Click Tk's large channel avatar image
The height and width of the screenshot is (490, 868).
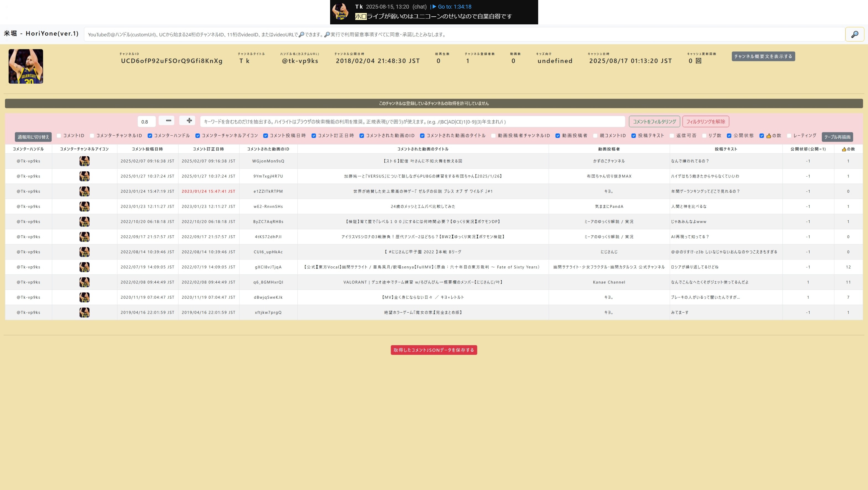point(26,66)
